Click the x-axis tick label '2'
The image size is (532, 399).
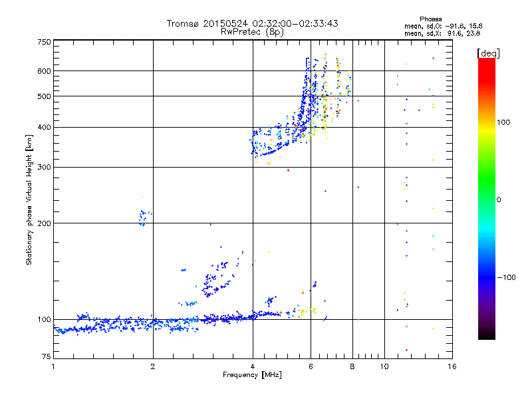click(x=153, y=366)
